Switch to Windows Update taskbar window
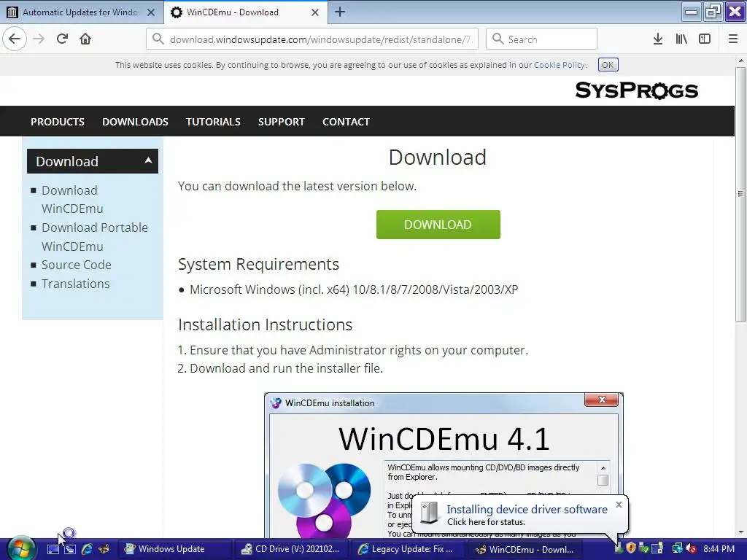The image size is (747, 560). tap(175, 549)
